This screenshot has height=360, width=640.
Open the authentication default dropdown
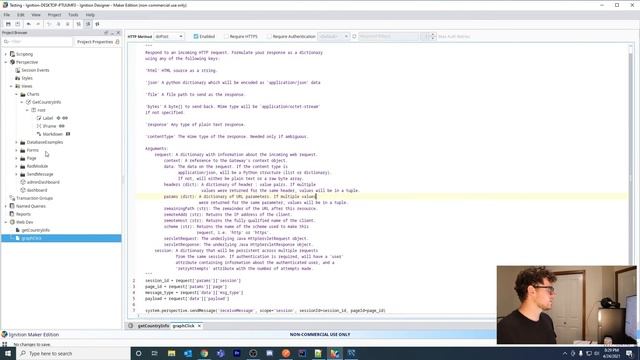point(333,36)
